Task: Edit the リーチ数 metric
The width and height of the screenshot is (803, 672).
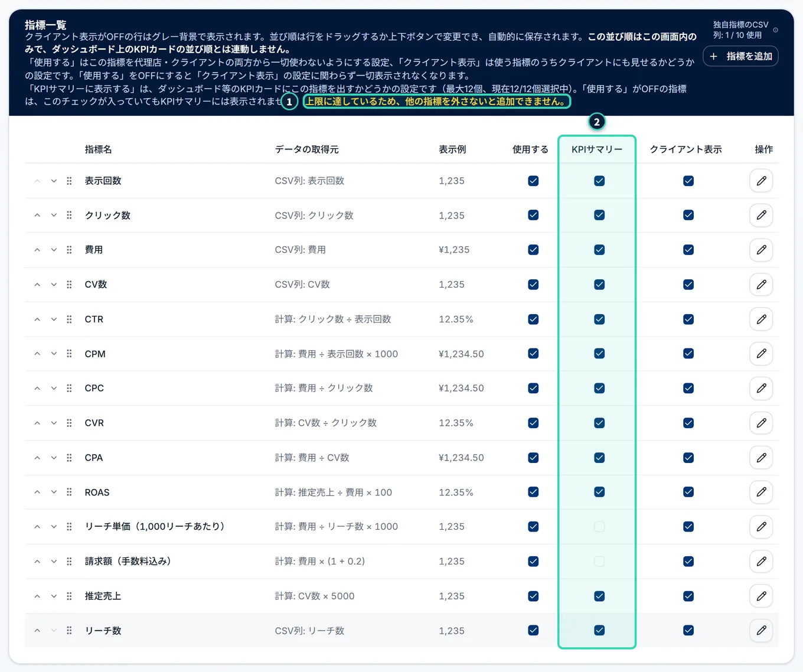Action: point(761,631)
